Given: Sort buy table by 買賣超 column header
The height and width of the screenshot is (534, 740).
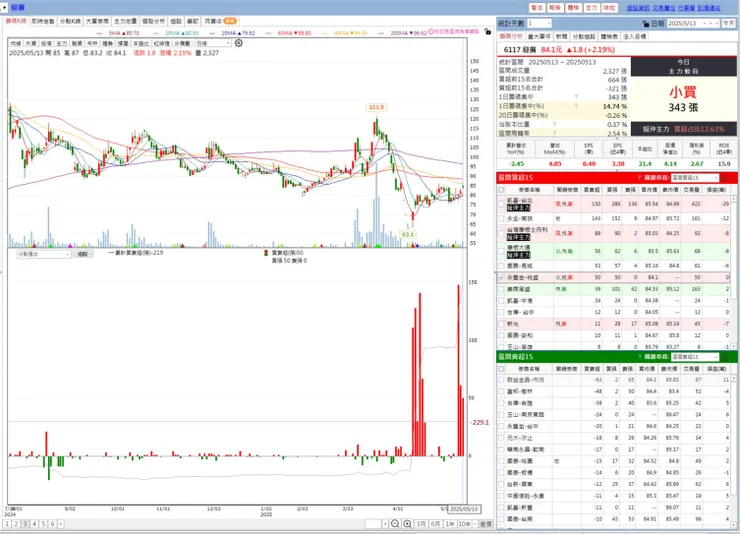Looking at the screenshot, I should pos(592,190).
